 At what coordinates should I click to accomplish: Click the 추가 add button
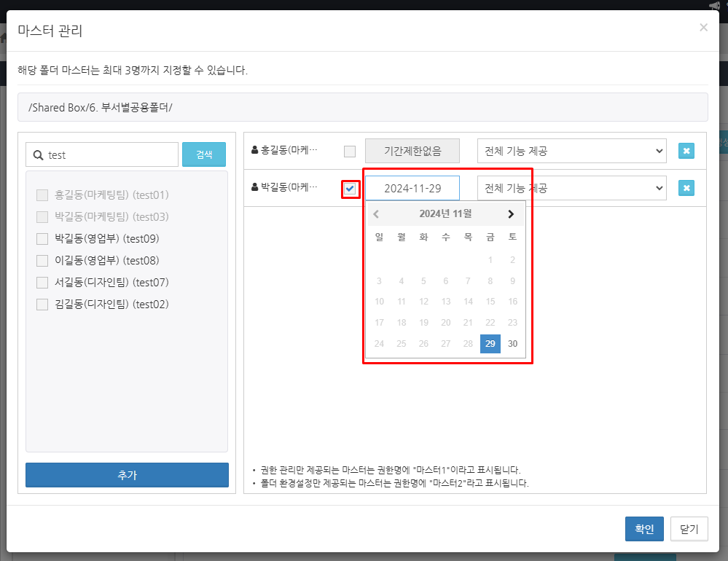tap(127, 475)
